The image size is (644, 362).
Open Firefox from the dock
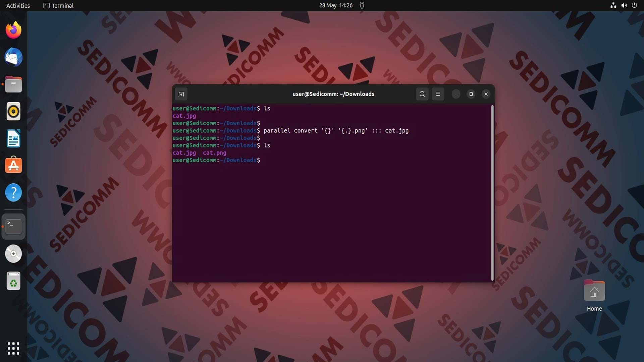click(13, 30)
